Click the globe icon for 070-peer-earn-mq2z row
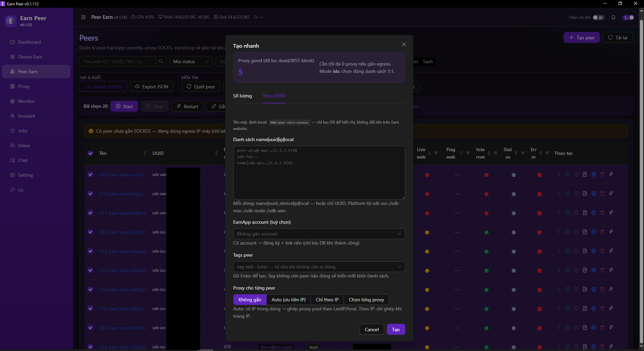The width and height of the screenshot is (644, 351). [x=594, y=193]
